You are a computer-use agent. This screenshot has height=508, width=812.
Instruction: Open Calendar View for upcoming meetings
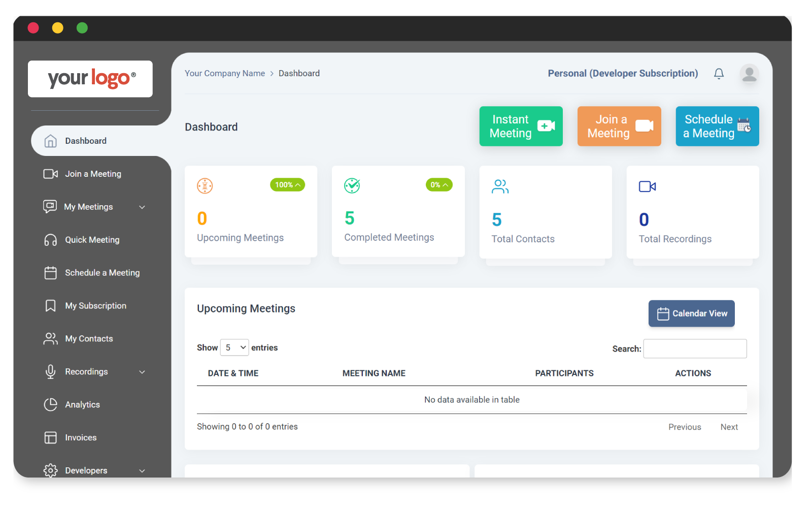[691, 313]
